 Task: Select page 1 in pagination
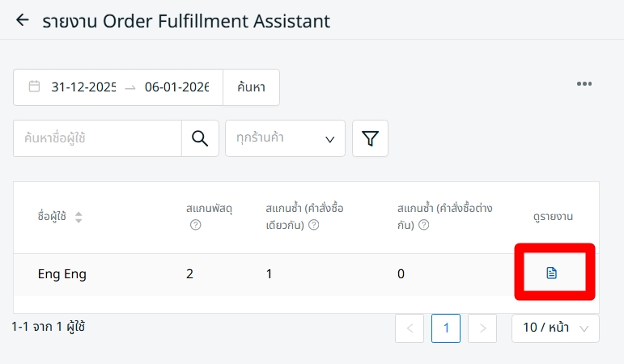(446, 328)
